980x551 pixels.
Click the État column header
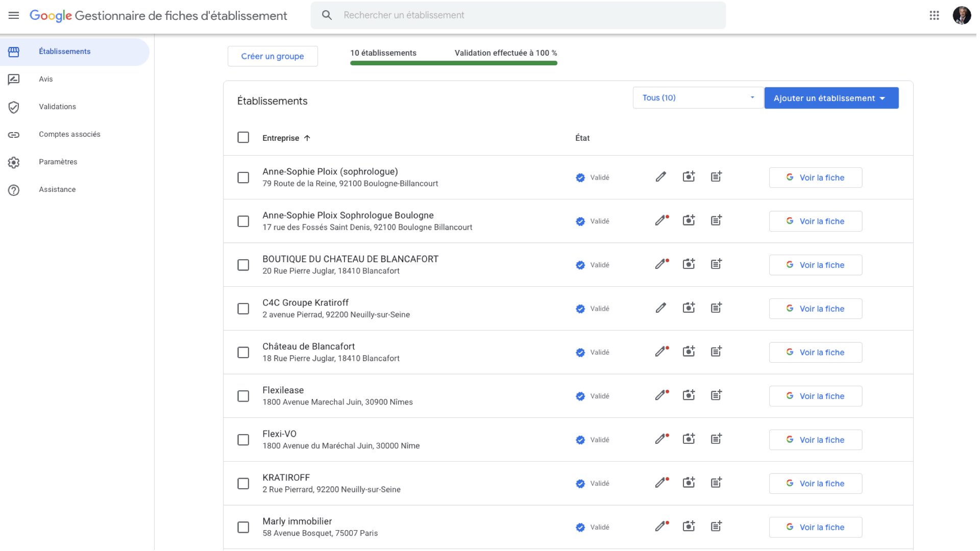[582, 138]
